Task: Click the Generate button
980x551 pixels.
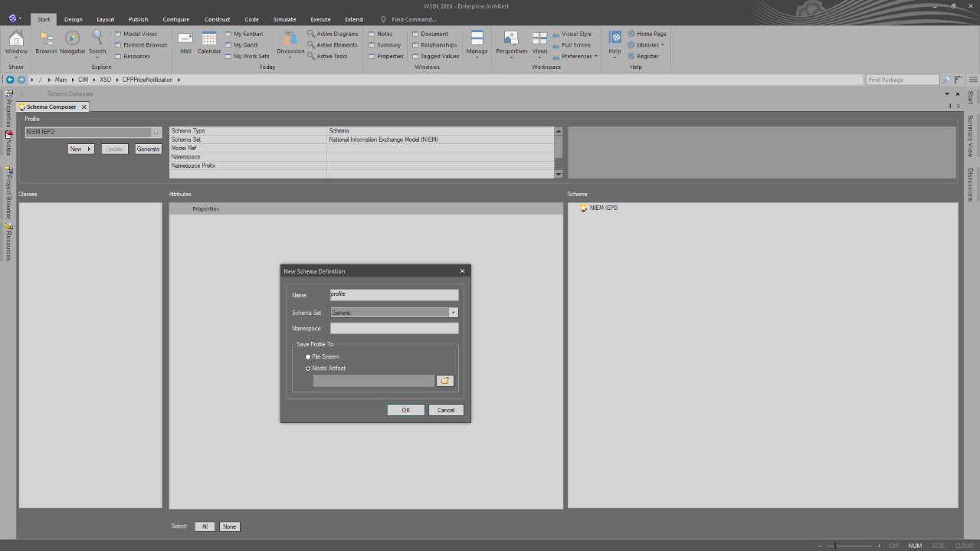Action: coord(149,149)
